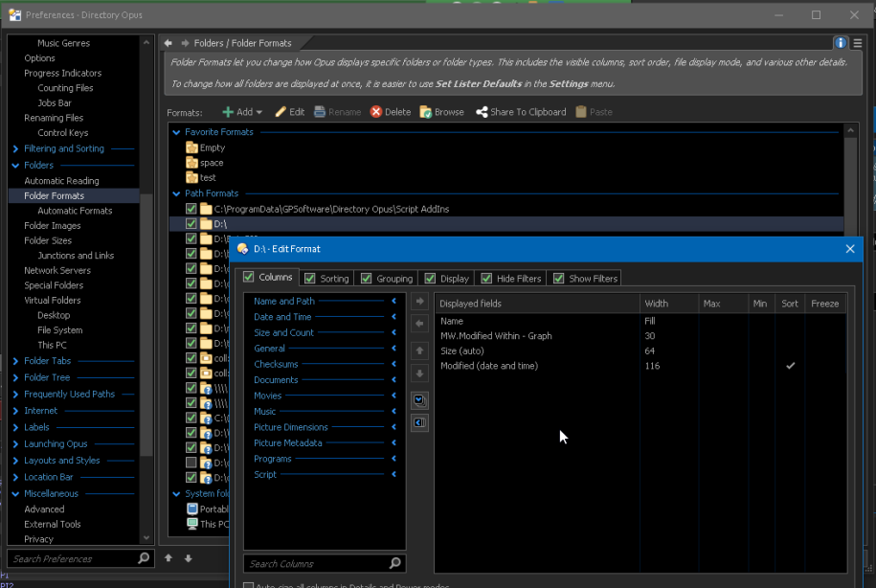The width and height of the screenshot is (876, 588).
Task: Switch to the Sorting tab
Action: [x=334, y=279]
